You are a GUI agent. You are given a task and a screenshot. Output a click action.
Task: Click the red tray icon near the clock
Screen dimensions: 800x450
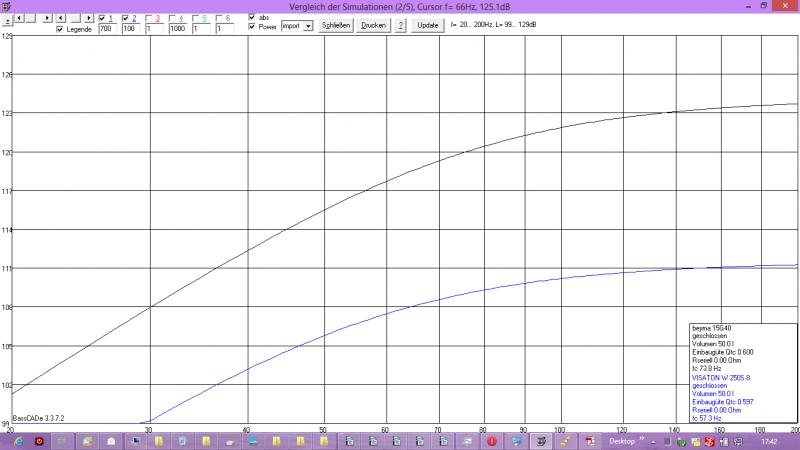pos(709,442)
